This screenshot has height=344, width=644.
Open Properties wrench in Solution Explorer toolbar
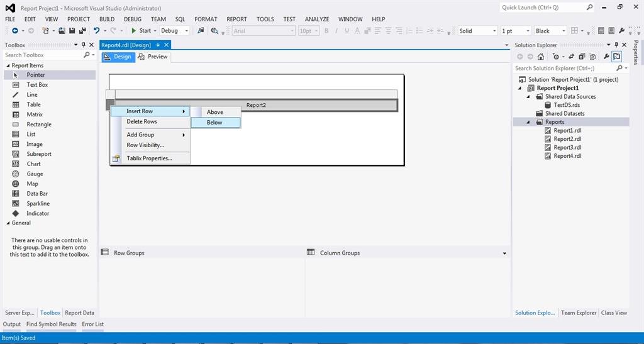pyautogui.click(x=606, y=57)
